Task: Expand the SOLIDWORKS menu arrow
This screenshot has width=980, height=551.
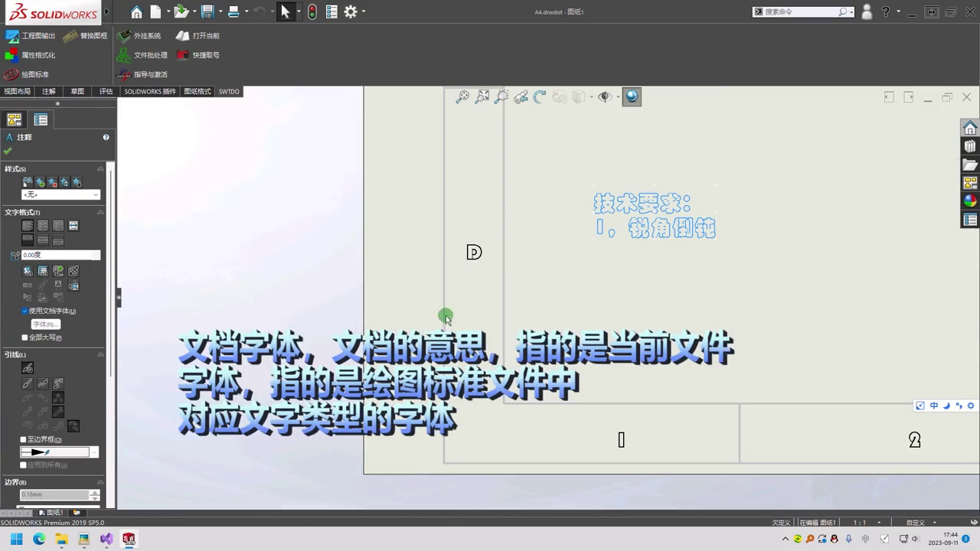Action: click(106, 11)
